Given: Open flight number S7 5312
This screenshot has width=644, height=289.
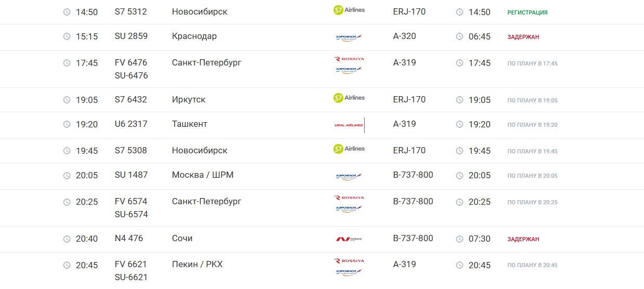Looking at the screenshot, I should point(131,11).
